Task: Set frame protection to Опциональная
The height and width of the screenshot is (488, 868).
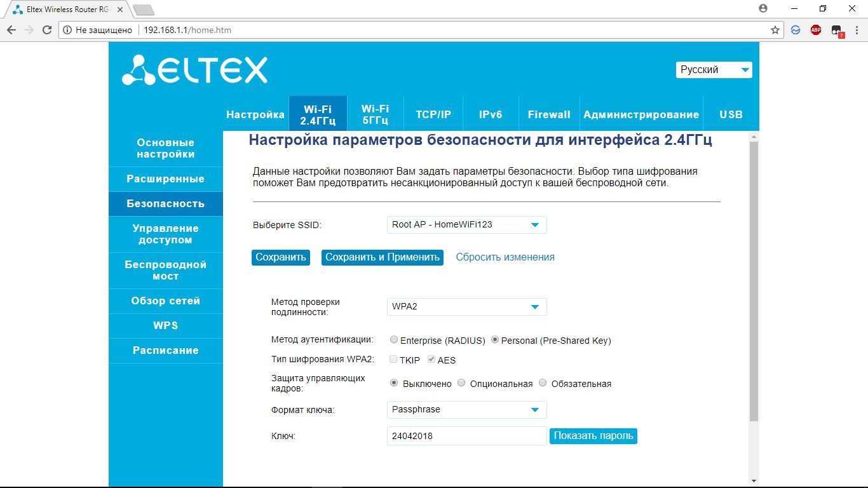Action: [x=462, y=383]
